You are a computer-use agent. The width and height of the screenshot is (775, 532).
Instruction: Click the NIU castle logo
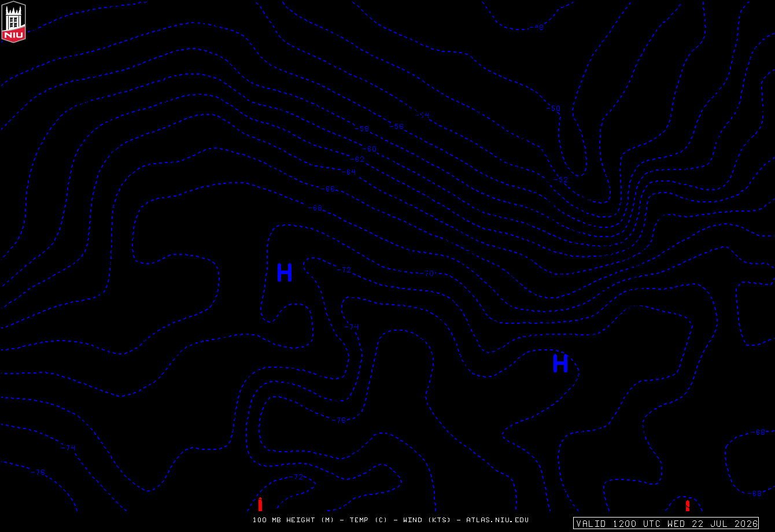[x=14, y=22]
